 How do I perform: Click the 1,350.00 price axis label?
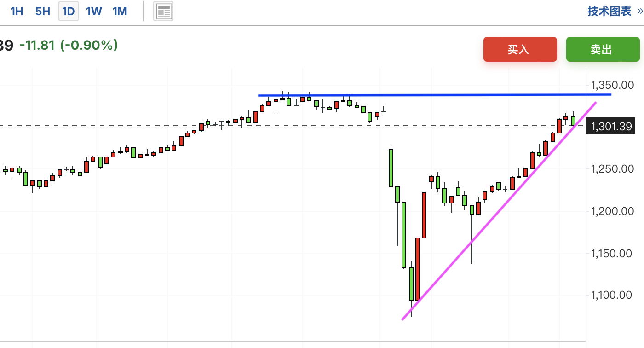point(612,86)
